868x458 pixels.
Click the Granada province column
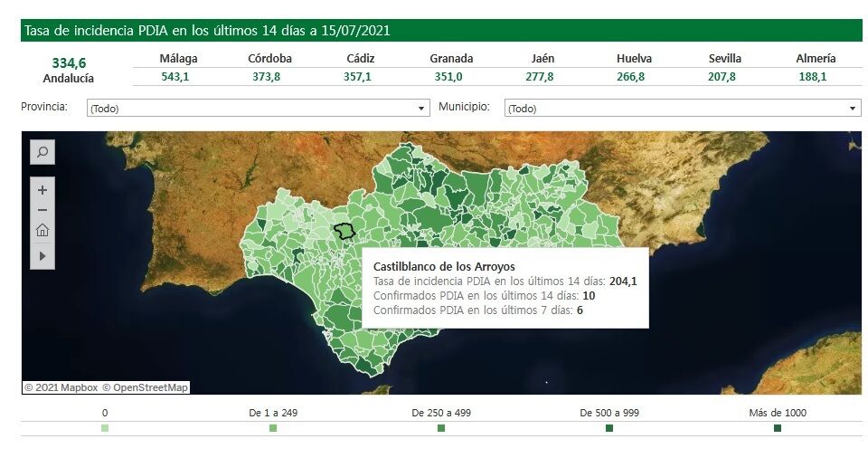pos(450,59)
